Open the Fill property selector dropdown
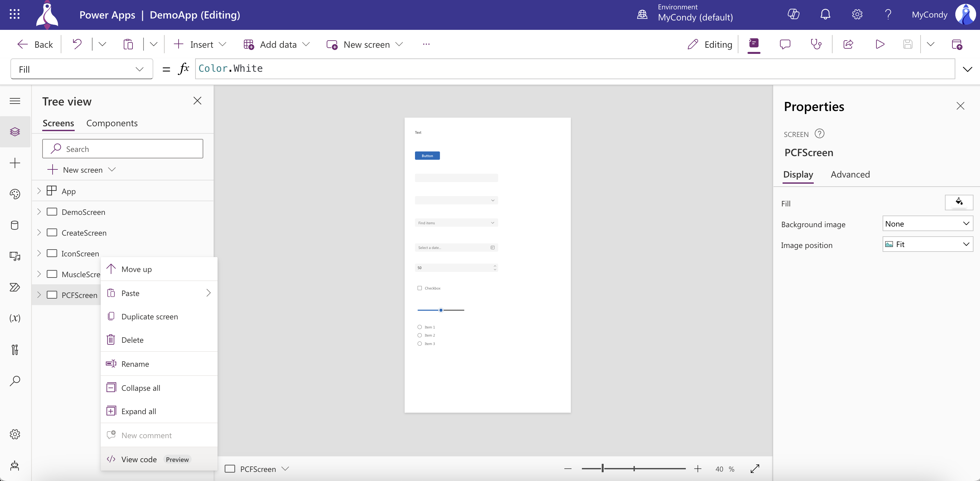 coord(82,69)
